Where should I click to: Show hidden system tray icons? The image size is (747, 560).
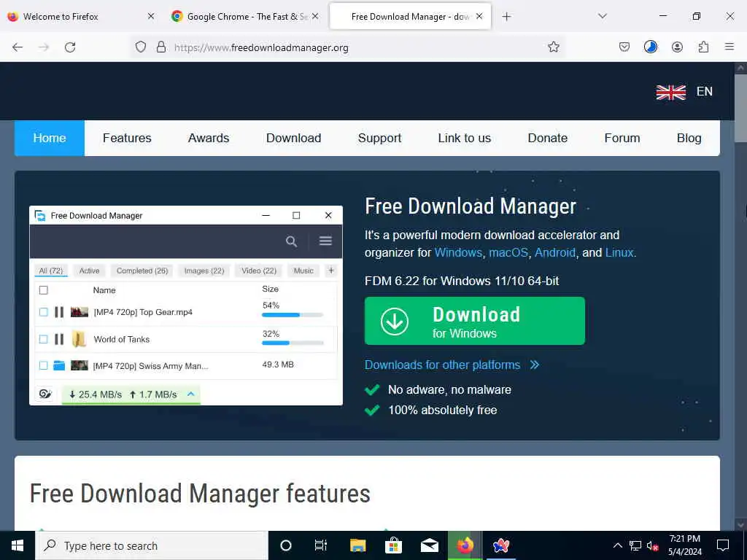click(617, 545)
